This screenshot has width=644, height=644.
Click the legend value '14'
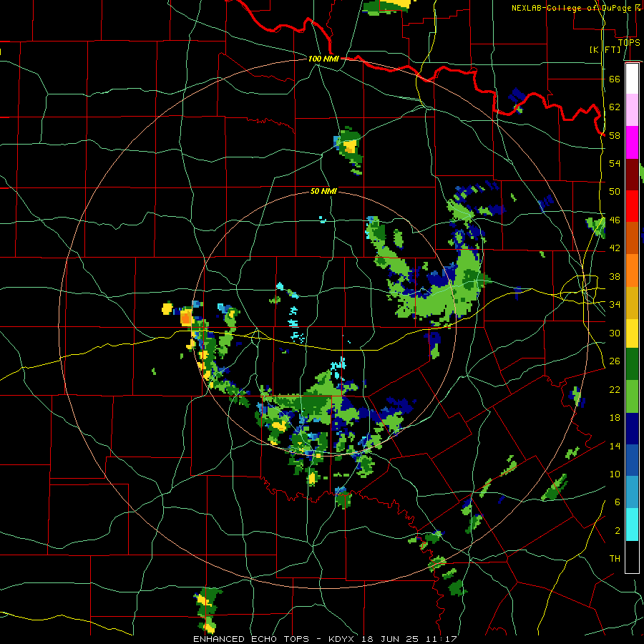(615, 446)
